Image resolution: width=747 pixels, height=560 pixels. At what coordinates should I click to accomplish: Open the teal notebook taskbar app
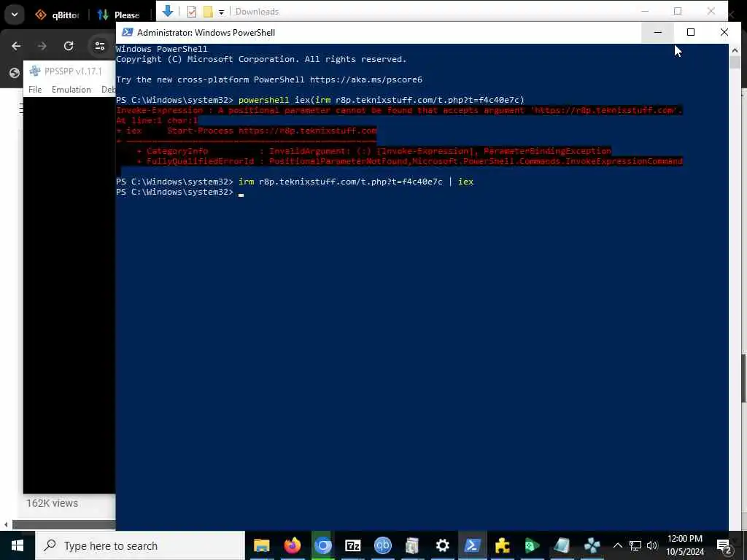562,545
